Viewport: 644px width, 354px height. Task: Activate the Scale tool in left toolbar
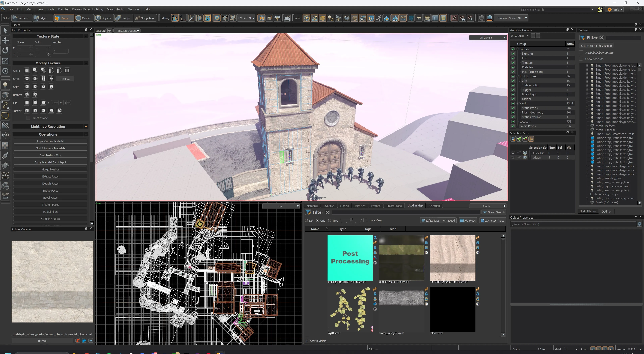pyautogui.click(x=5, y=61)
